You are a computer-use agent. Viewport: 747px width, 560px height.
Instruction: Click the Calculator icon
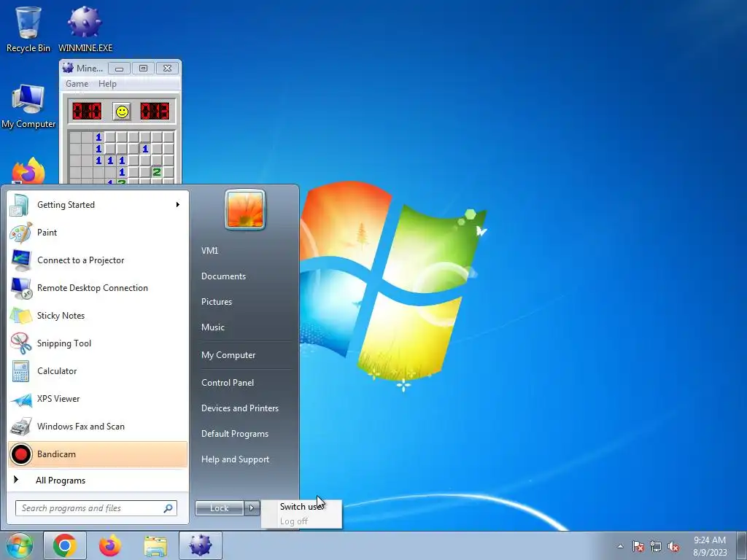pyautogui.click(x=20, y=371)
